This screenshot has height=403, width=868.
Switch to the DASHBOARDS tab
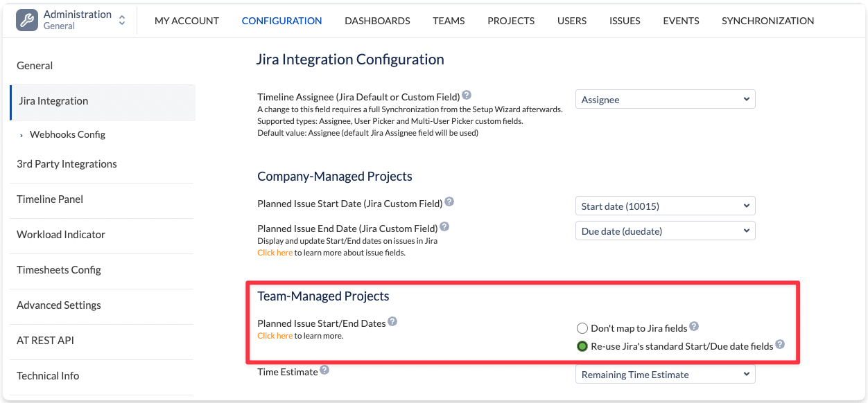point(377,21)
